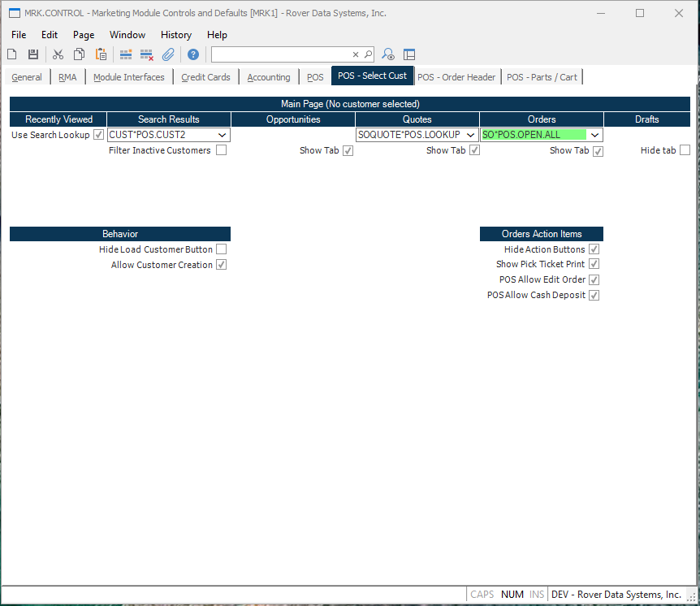This screenshot has height=606, width=700.
Task: Delete the record via red X row icon
Action: 147,54
